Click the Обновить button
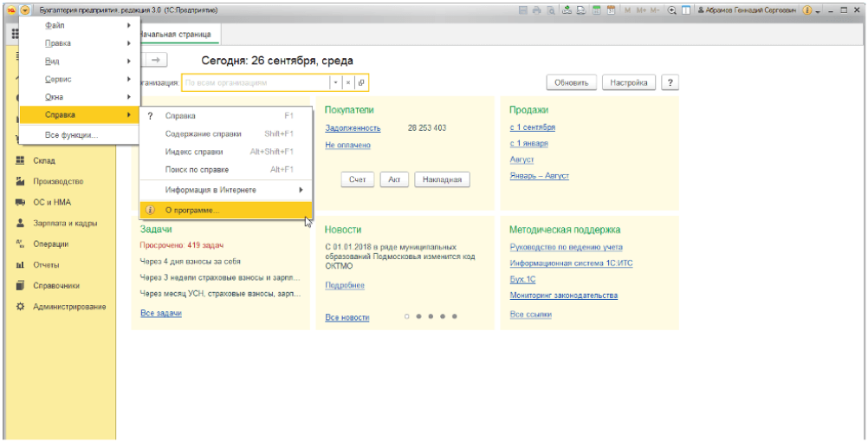 pos(571,83)
